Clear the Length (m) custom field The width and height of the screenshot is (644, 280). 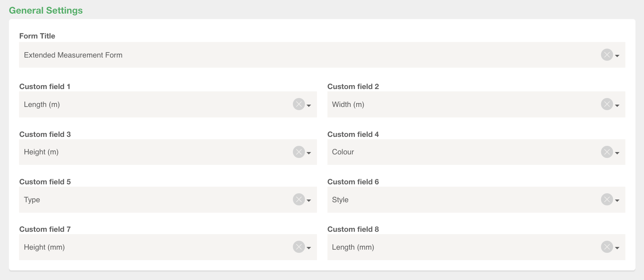[x=298, y=104]
